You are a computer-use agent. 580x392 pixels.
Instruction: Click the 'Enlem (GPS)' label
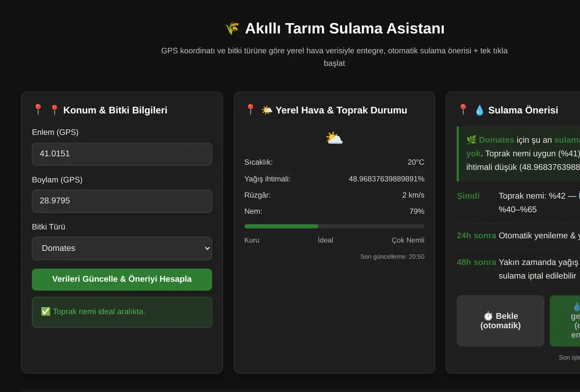pos(55,132)
